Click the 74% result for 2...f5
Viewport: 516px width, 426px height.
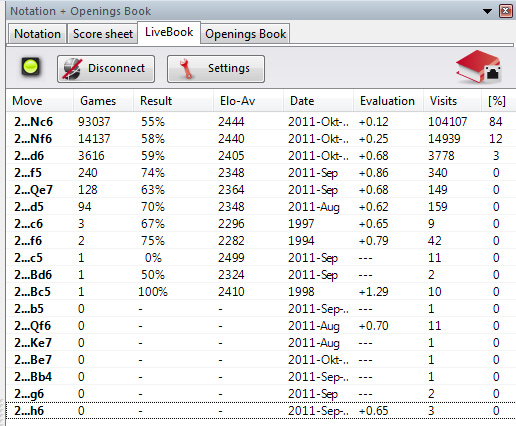153,173
